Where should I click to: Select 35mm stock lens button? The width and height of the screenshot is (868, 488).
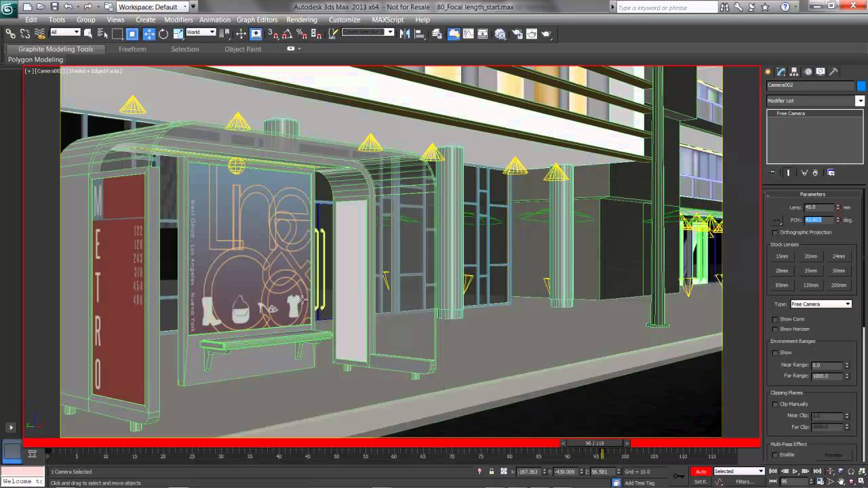coord(811,270)
